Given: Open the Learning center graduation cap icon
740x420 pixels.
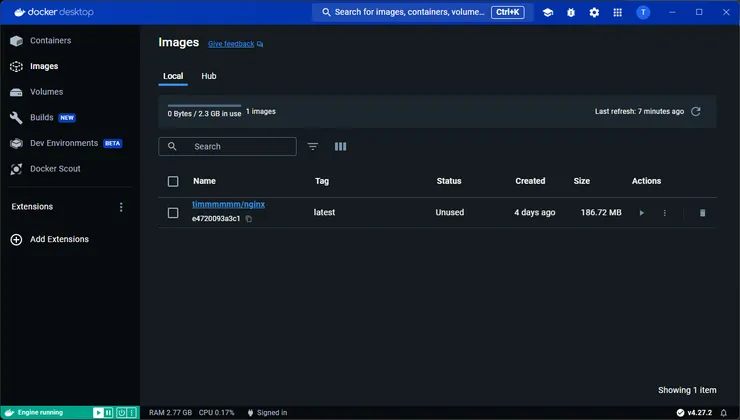Looking at the screenshot, I should point(547,13).
